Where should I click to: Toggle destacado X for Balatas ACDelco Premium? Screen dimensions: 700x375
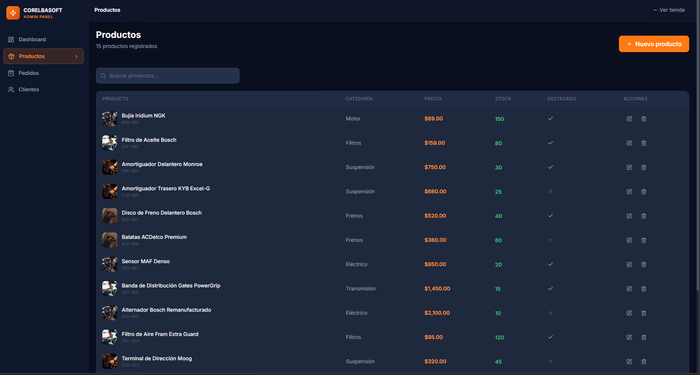(550, 240)
